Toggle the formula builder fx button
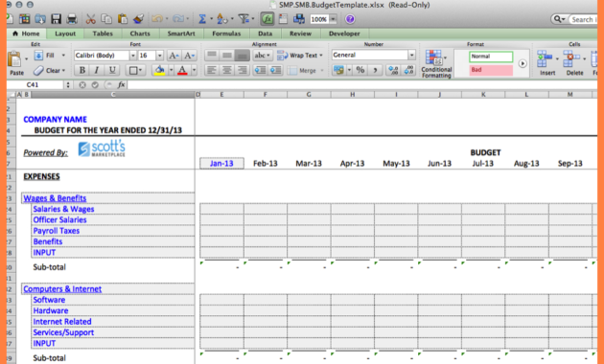The width and height of the screenshot is (604, 364). [x=267, y=19]
